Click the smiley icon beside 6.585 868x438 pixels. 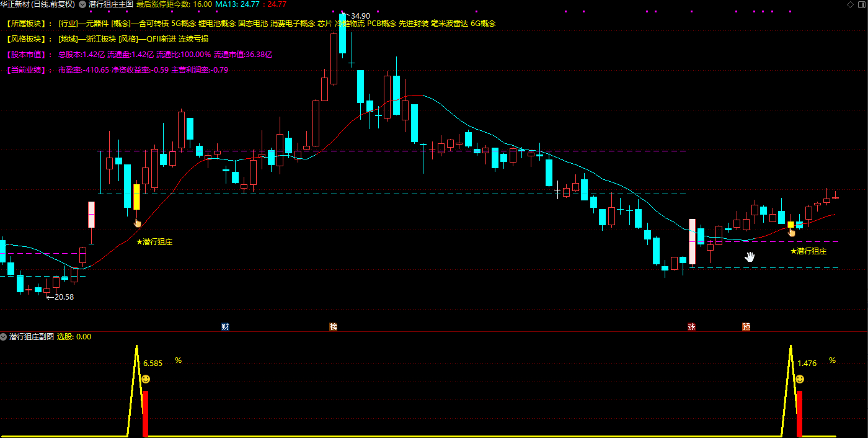[146, 379]
